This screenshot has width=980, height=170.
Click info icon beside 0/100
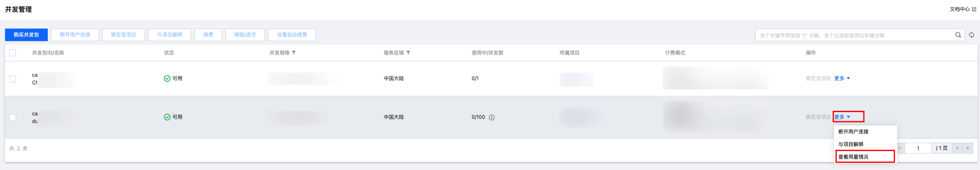492,118
